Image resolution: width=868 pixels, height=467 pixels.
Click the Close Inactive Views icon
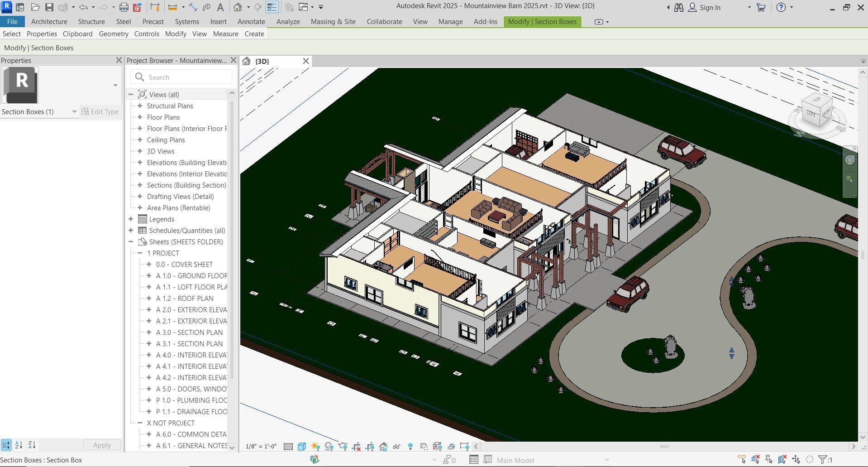coord(290,7)
